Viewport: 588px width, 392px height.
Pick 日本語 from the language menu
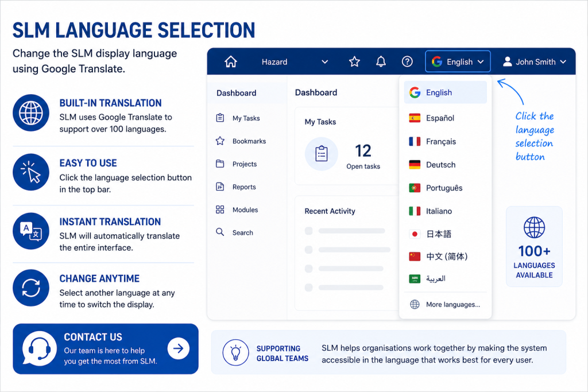tap(446, 234)
